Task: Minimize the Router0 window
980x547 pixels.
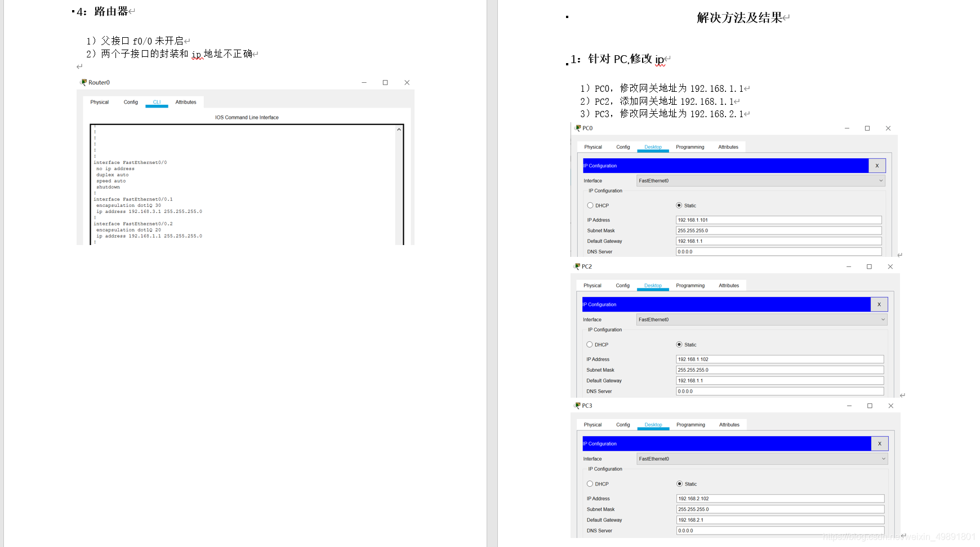Action: tap(364, 82)
